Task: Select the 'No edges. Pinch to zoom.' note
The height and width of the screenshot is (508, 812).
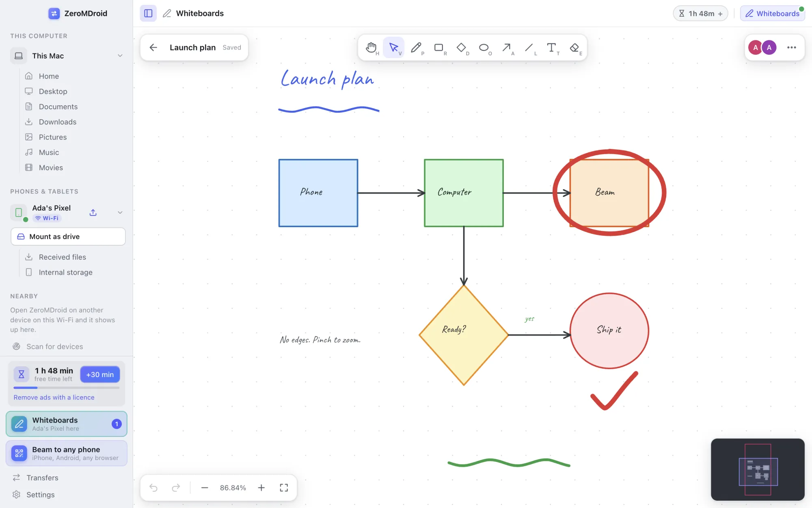Action: pos(320,340)
